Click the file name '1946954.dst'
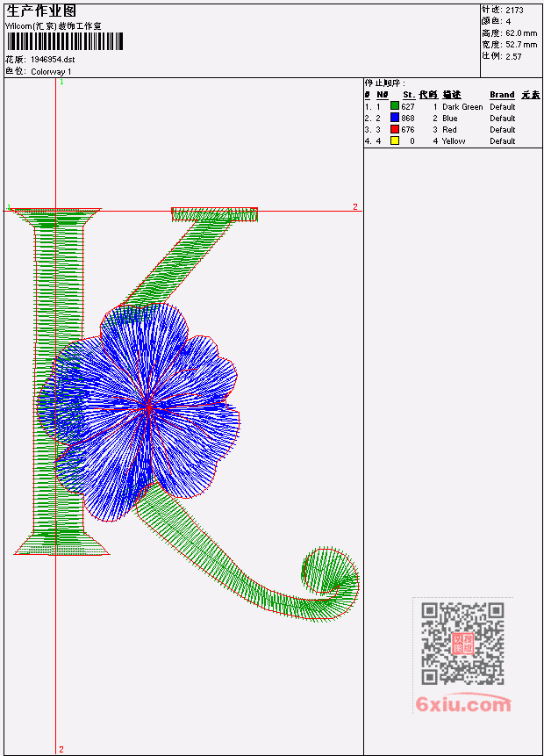 [x=53, y=60]
